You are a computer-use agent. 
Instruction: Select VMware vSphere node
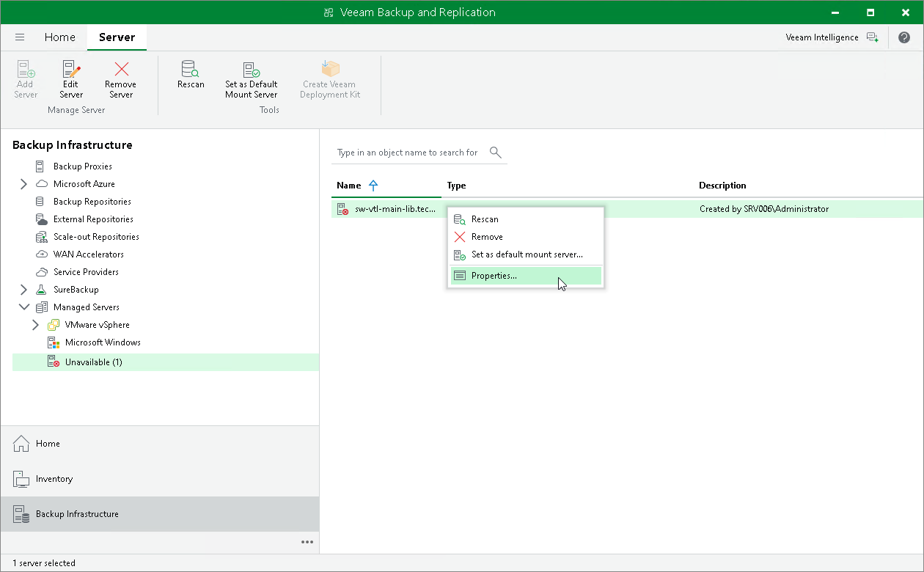click(x=98, y=325)
